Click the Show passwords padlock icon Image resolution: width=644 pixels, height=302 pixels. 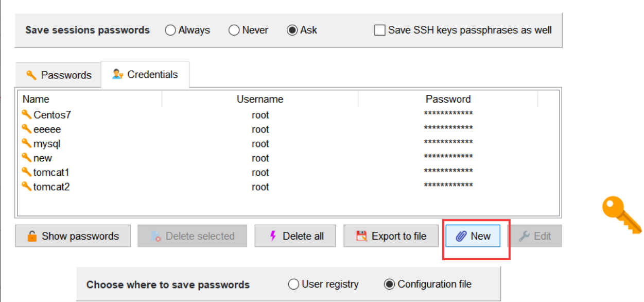click(x=32, y=237)
